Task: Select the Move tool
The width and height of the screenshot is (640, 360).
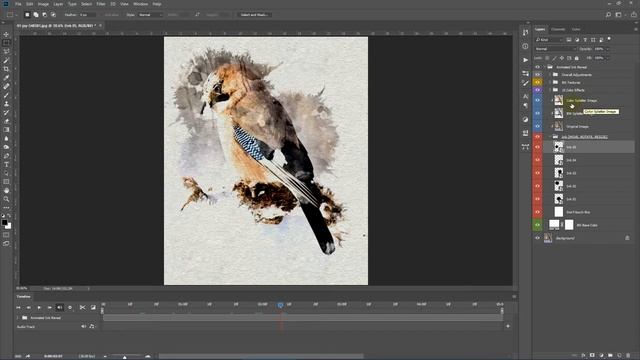Action: pos(6,34)
